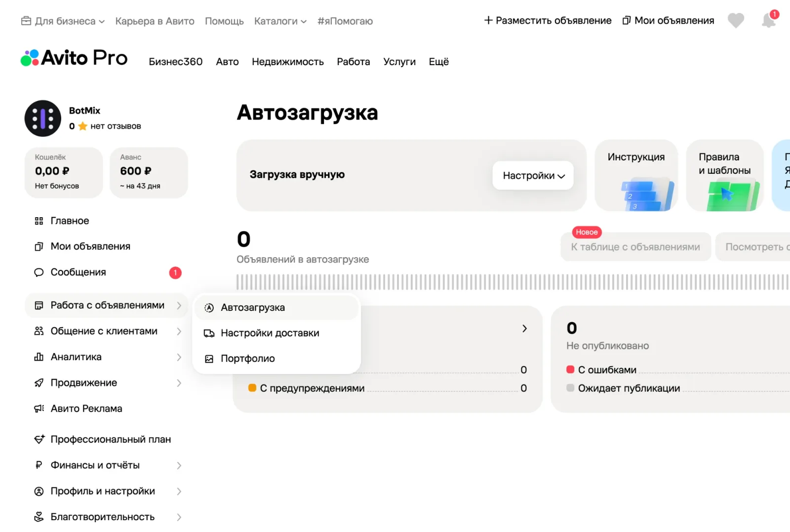The width and height of the screenshot is (790, 532).
Task: Open Мои объявления in top bar
Action: [668, 20]
